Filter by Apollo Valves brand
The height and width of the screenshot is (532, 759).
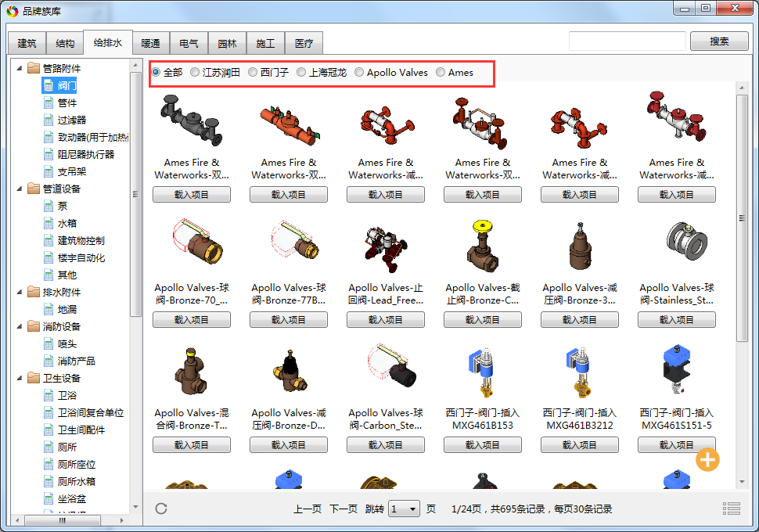click(391, 72)
